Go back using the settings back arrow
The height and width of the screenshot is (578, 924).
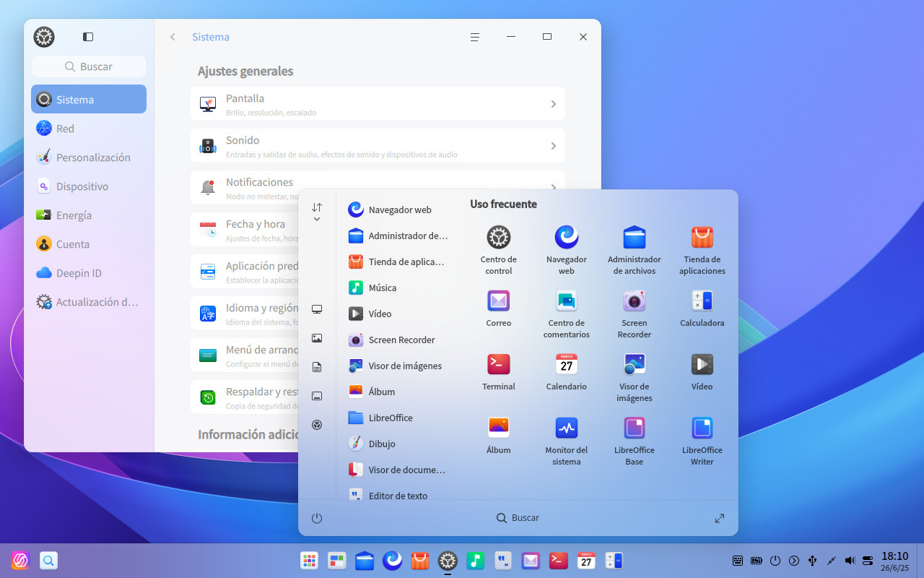coord(173,36)
